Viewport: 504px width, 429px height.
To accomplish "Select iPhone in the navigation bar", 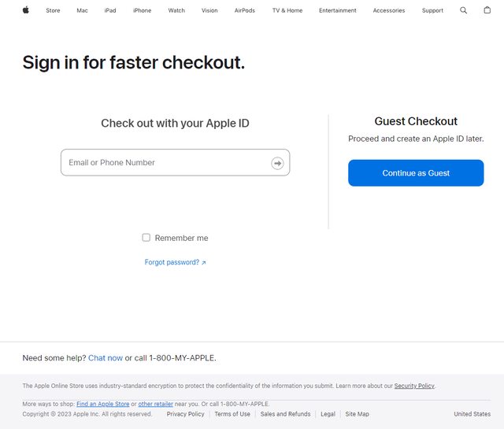I will pos(142,11).
